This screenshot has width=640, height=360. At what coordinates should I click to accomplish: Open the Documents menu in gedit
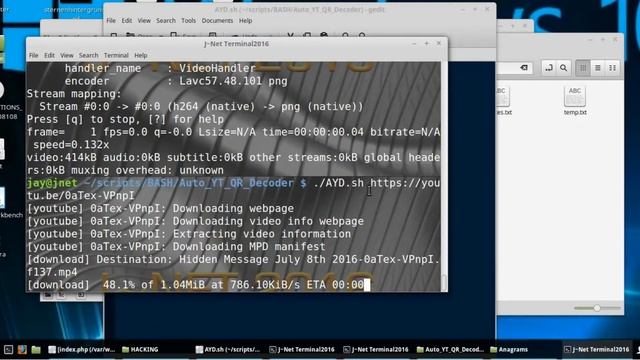click(217, 20)
